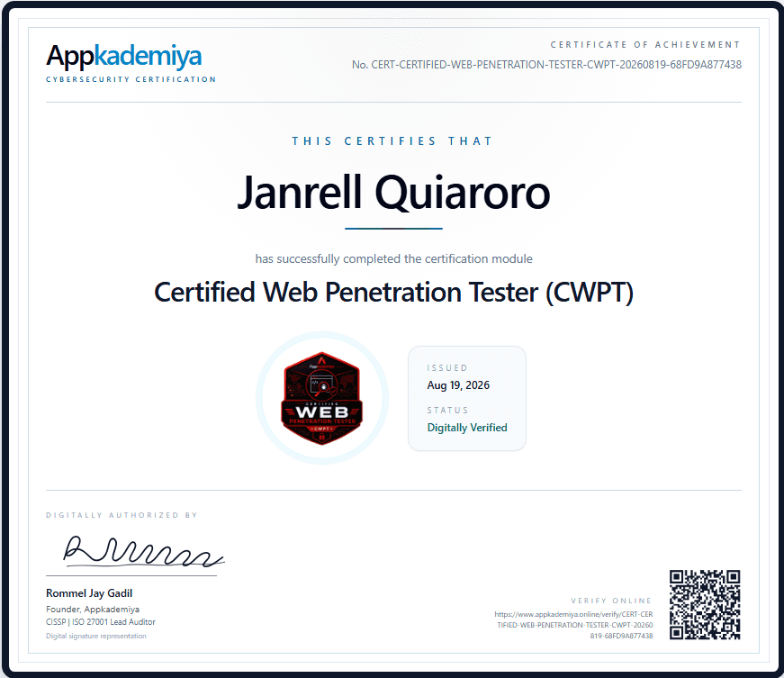Viewport: 784px width, 678px height.
Task: Open the appkademiya.online verify URL link
Action: coord(573,625)
